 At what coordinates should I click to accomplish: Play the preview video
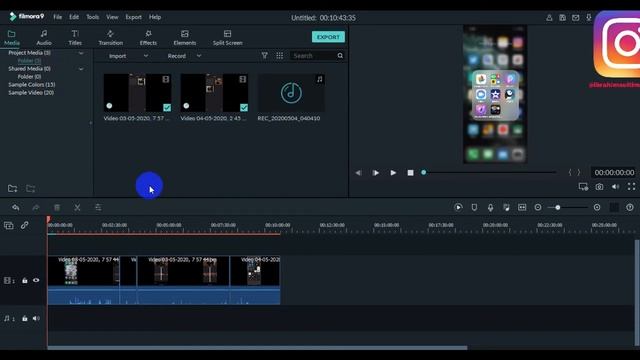pyautogui.click(x=393, y=173)
